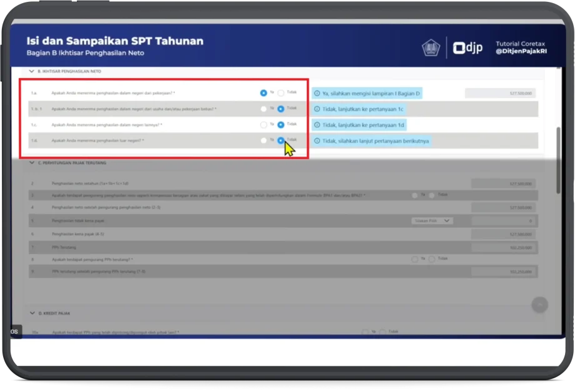Choose 'Ya' for question 1.b.1 business income

click(264, 109)
